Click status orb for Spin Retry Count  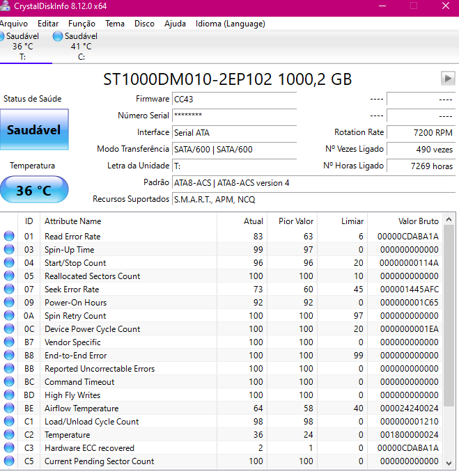point(9,315)
